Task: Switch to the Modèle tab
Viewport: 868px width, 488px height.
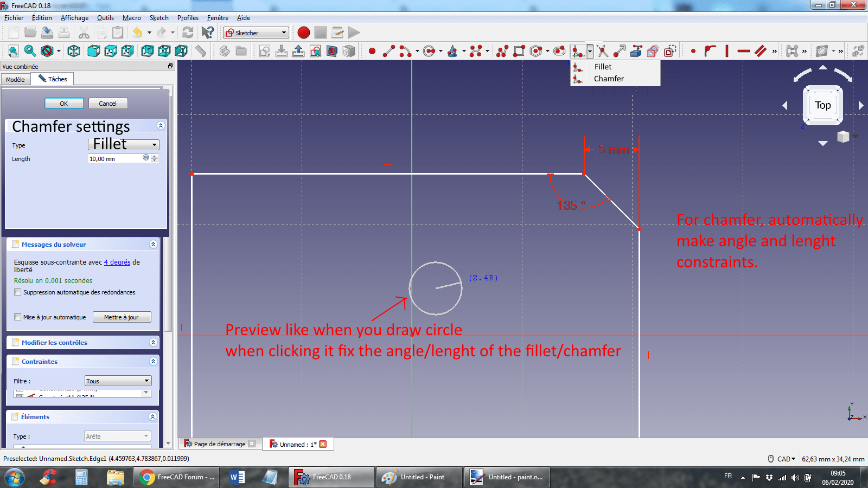Action: click(x=16, y=79)
